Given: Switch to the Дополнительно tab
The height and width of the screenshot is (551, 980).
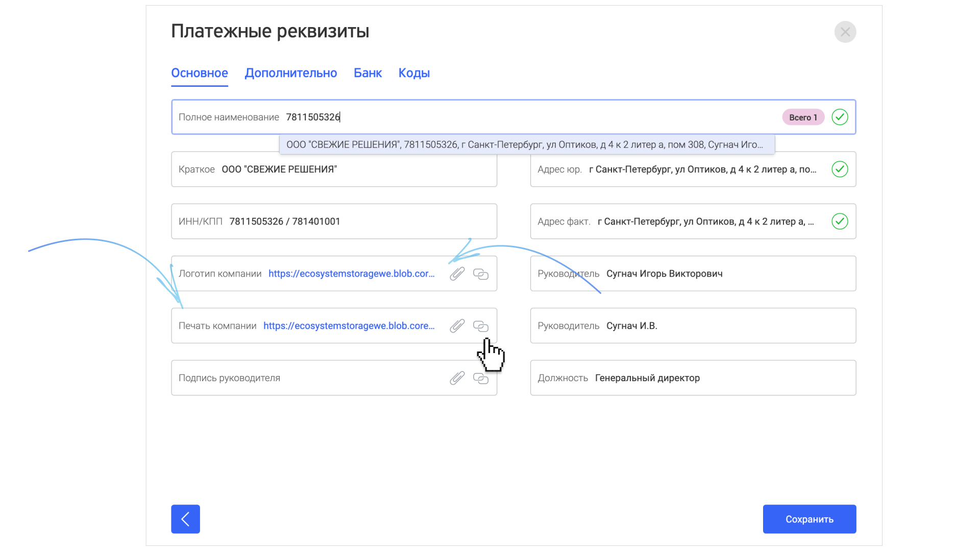Looking at the screenshot, I should coord(291,73).
